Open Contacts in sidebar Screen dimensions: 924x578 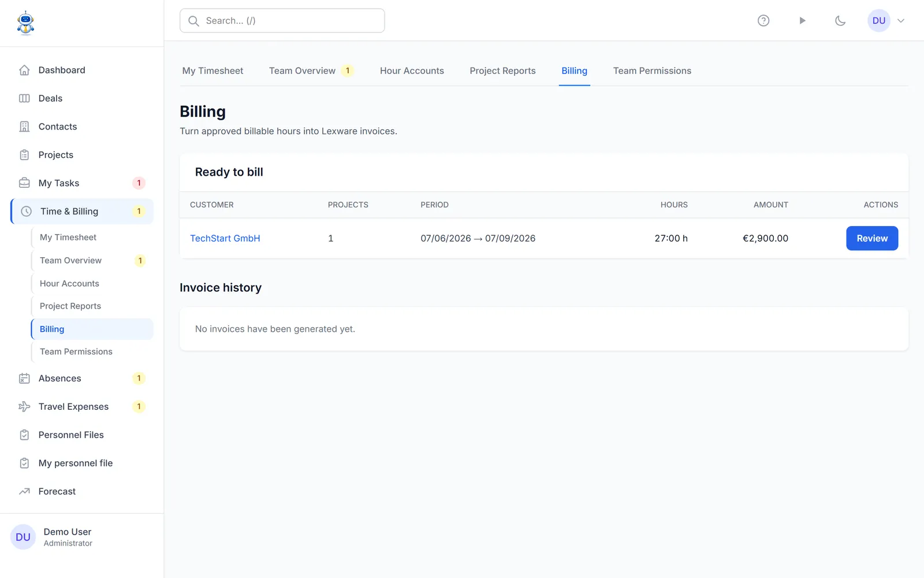tap(82, 127)
